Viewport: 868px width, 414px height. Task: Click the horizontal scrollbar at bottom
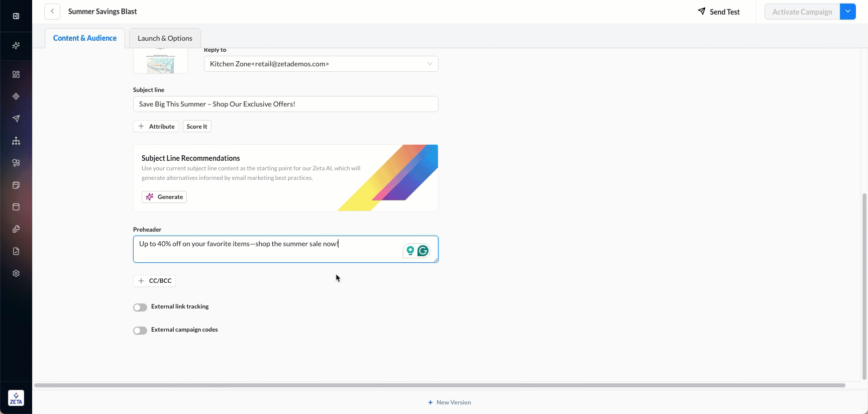tap(440, 385)
